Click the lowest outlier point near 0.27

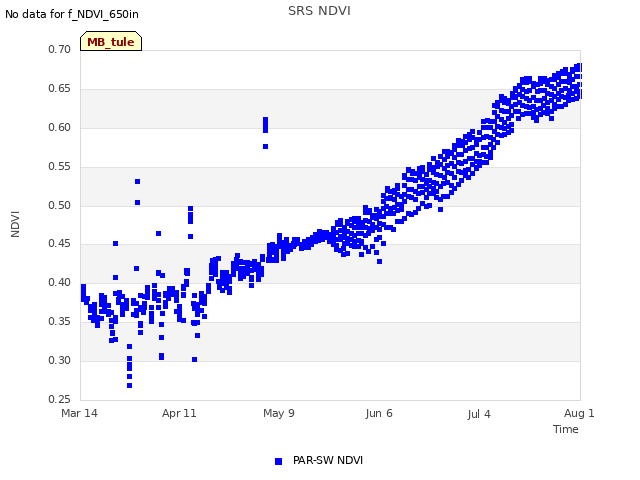pyautogui.click(x=129, y=385)
